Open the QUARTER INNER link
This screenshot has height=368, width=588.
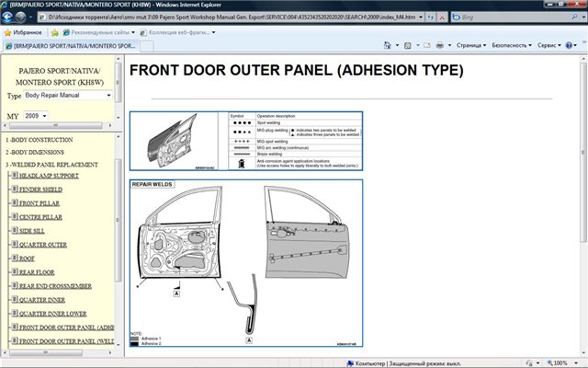tap(42, 300)
